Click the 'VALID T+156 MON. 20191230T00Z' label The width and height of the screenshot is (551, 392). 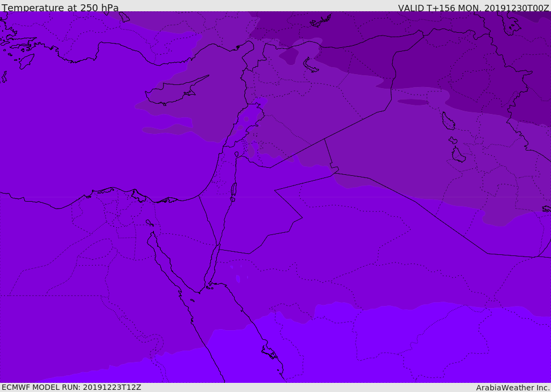coord(474,8)
